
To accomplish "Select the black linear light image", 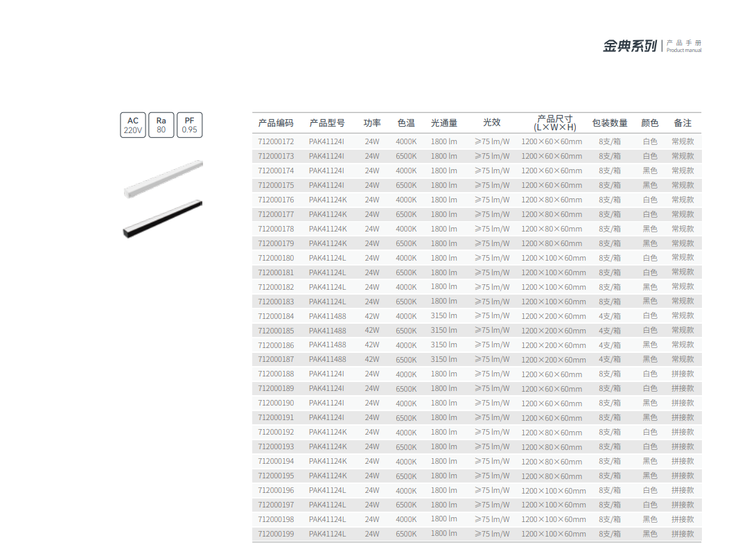I will [x=163, y=218].
